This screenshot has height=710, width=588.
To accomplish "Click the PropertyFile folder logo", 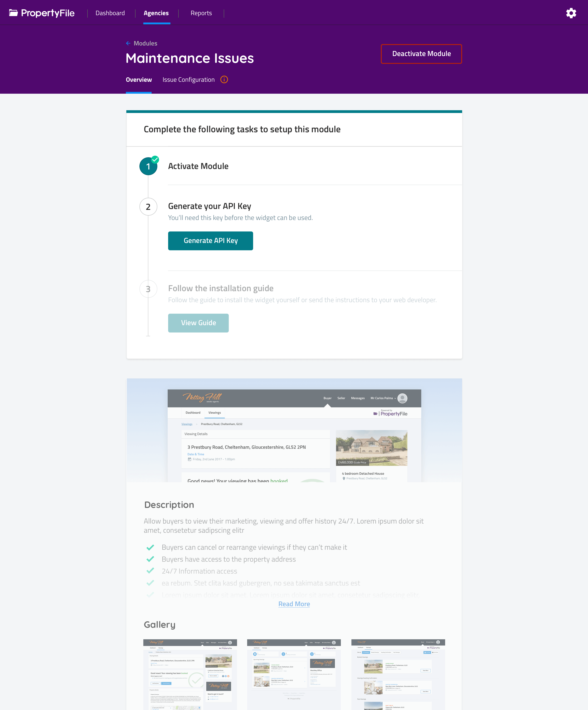I will [14, 13].
